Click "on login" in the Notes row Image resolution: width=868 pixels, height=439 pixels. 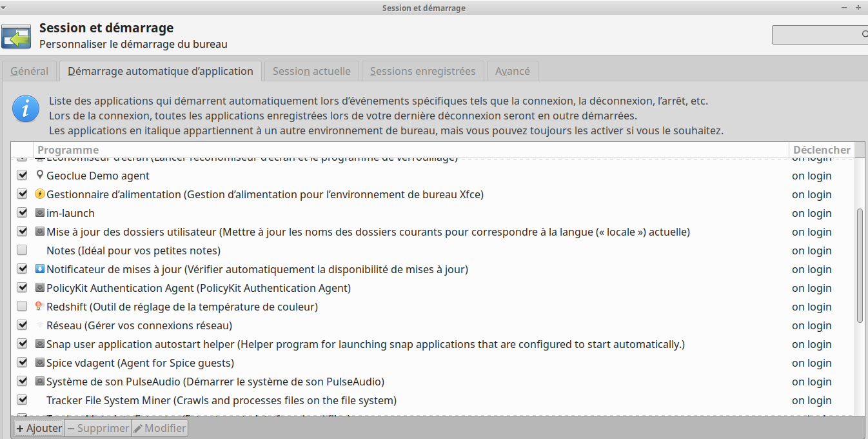(x=812, y=250)
